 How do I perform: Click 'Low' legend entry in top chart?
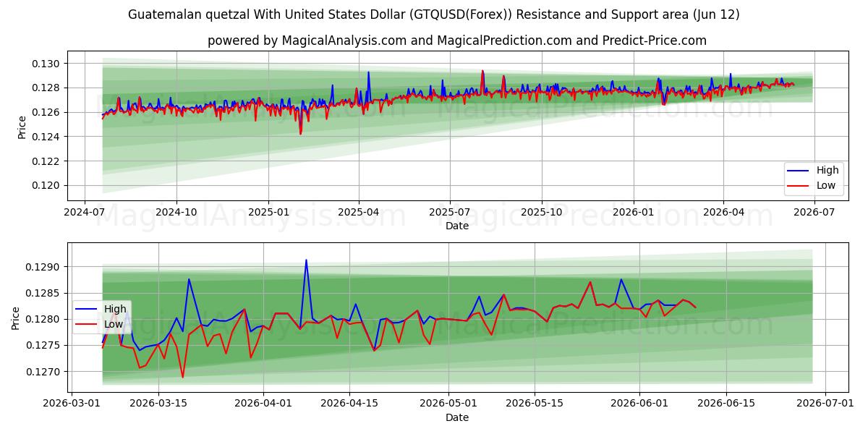pos(826,185)
